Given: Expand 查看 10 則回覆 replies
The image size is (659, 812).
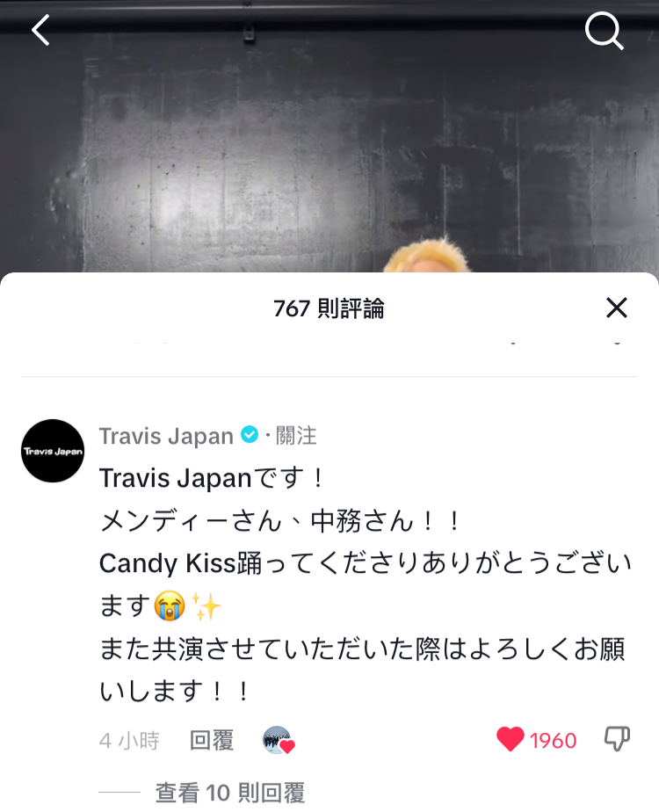Looking at the screenshot, I should [230, 793].
